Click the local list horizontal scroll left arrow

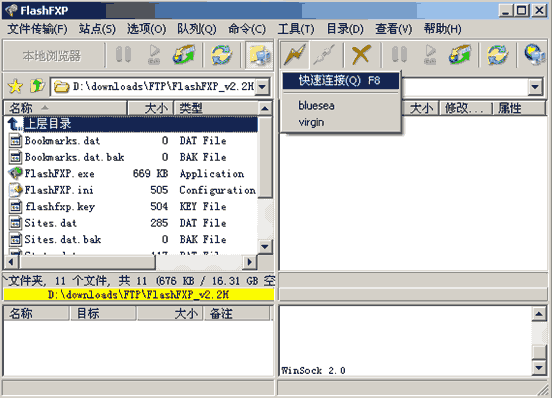click(x=11, y=262)
